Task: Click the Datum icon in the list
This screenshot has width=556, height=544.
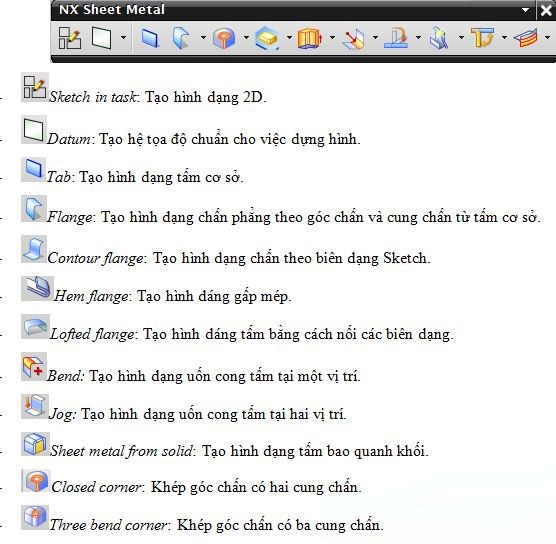Action: click(x=34, y=129)
